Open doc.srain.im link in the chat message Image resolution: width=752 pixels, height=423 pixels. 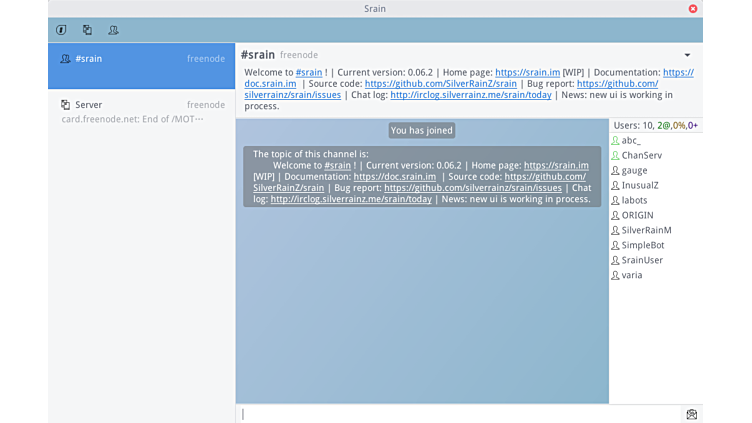pos(394,177)
